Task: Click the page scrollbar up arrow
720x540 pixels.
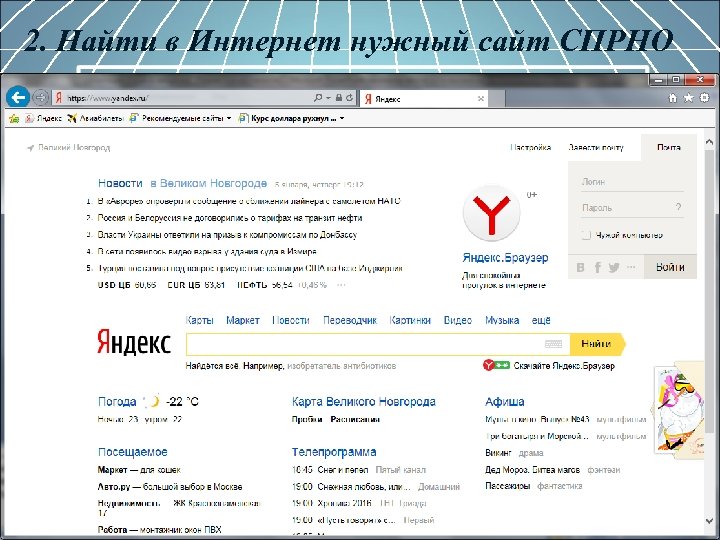Action: pos(709,142)
